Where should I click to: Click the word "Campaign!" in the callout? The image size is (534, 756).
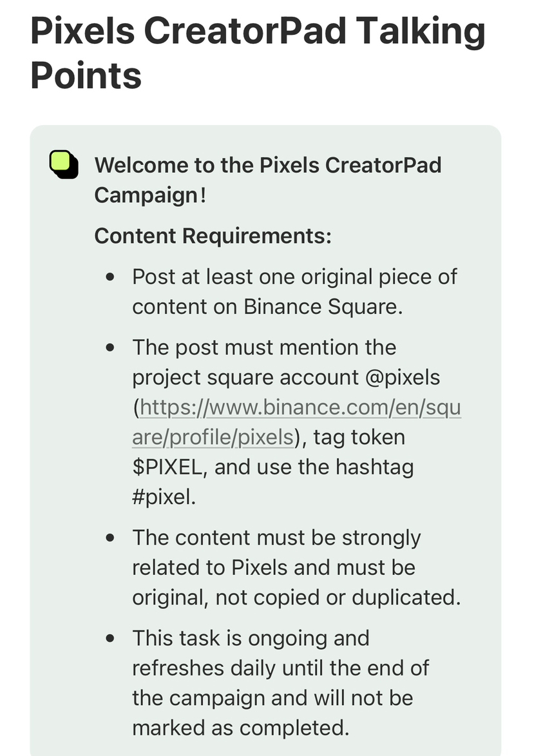150,195
